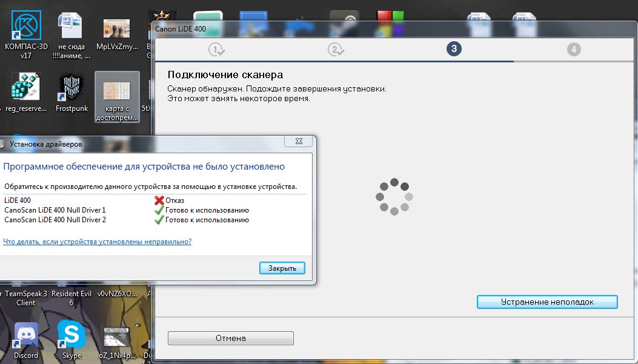Viewport: 638px width, 364px height.
Task: Click the green check for Null Driver 1
Action: [159, 210]
